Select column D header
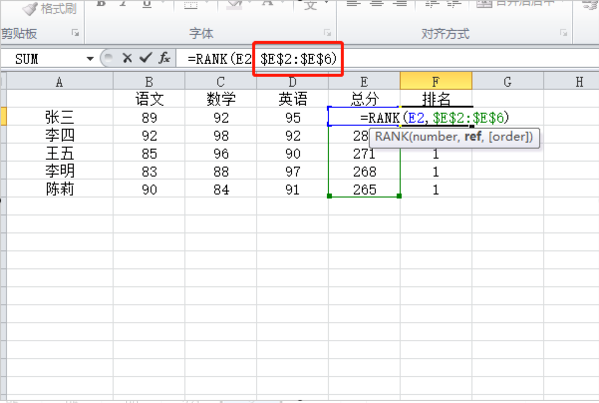Image resolution: width=599 pixels, height=403 pixels. pyautogui.click(x=293, y=82)
